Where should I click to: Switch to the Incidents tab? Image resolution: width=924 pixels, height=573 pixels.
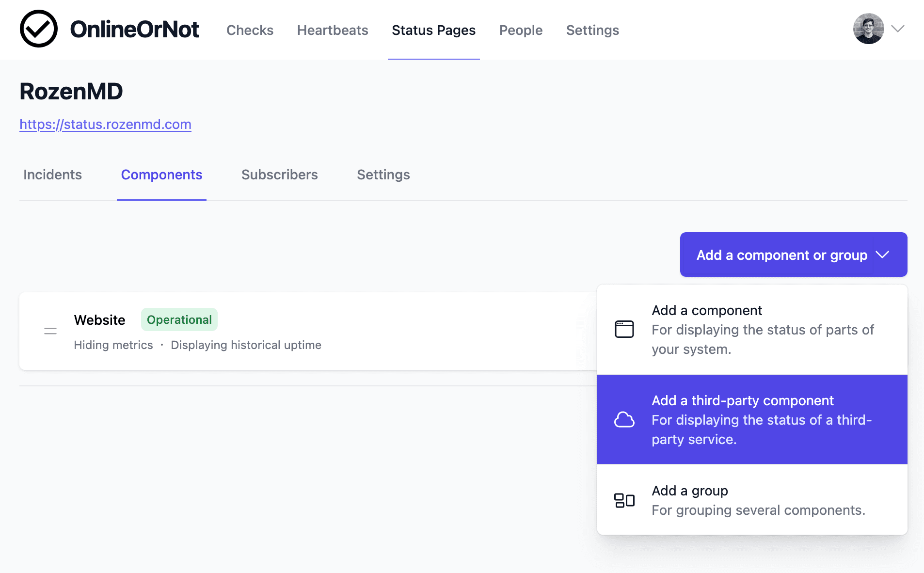click(x=52, y=175)
